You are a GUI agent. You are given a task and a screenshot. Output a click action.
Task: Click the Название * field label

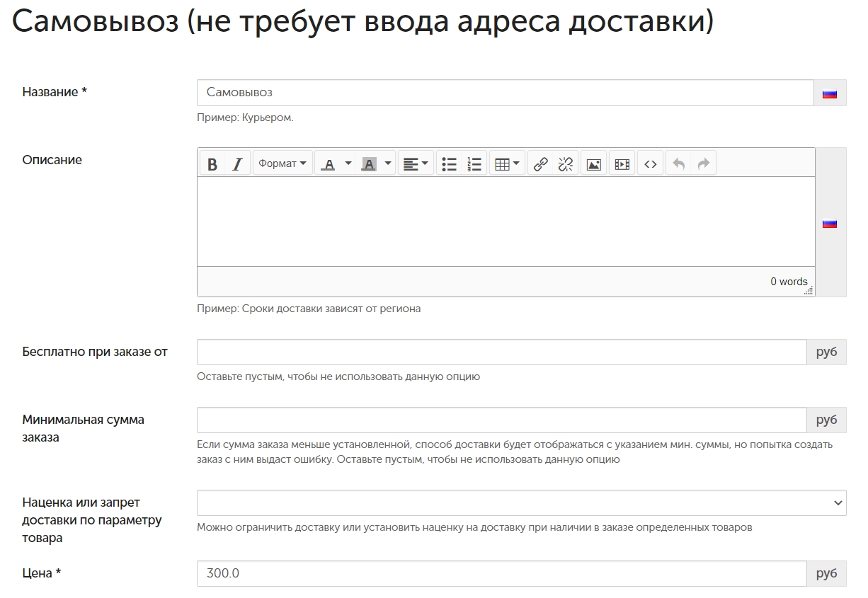coord(55,92)
